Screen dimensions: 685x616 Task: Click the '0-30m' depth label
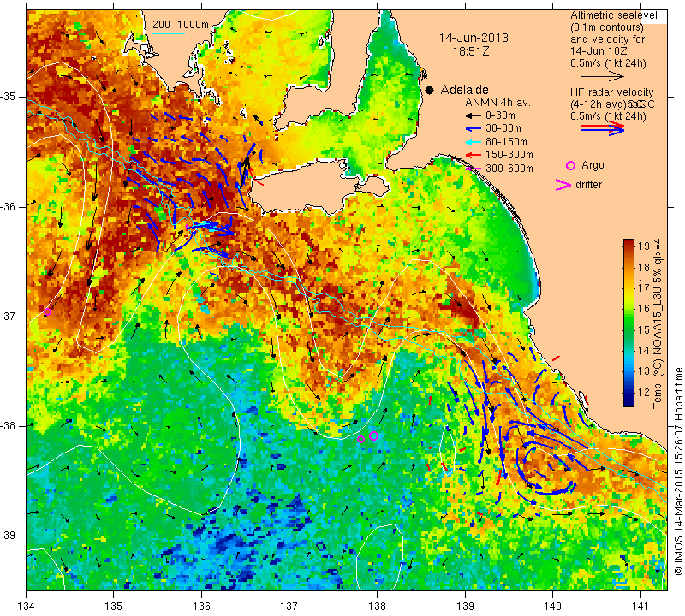(500, 115)
